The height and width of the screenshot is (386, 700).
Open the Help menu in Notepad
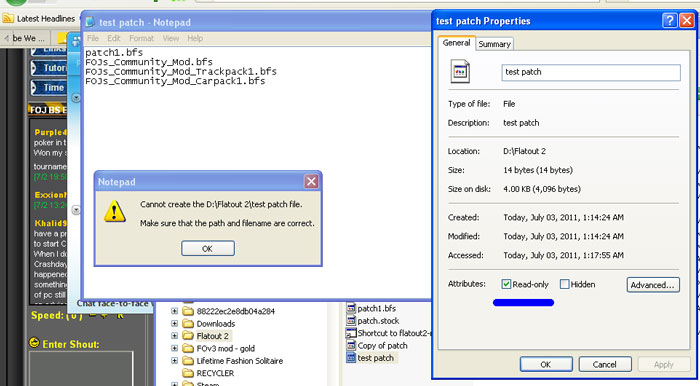[x=195, y=38]
